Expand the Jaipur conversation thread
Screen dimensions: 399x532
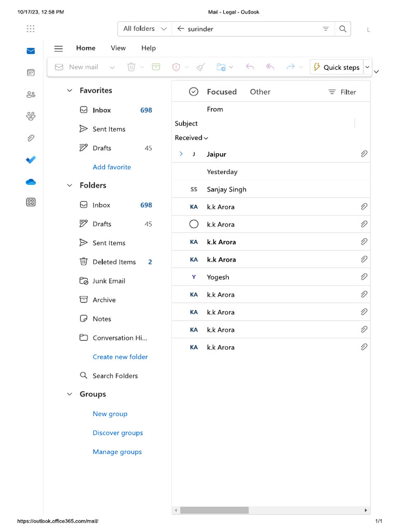point(181,154)
